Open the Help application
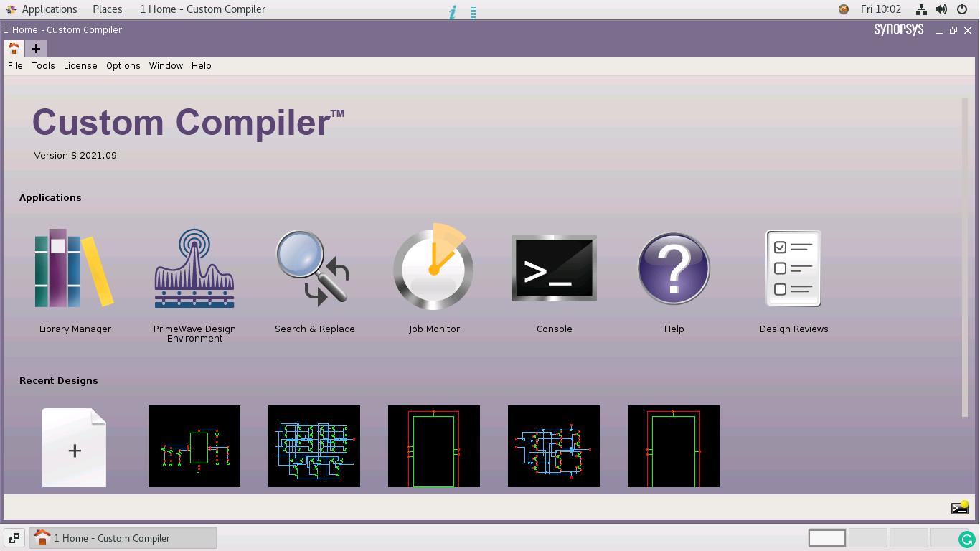This screenshot has width=980, height=551. click(x=673, y=268)
